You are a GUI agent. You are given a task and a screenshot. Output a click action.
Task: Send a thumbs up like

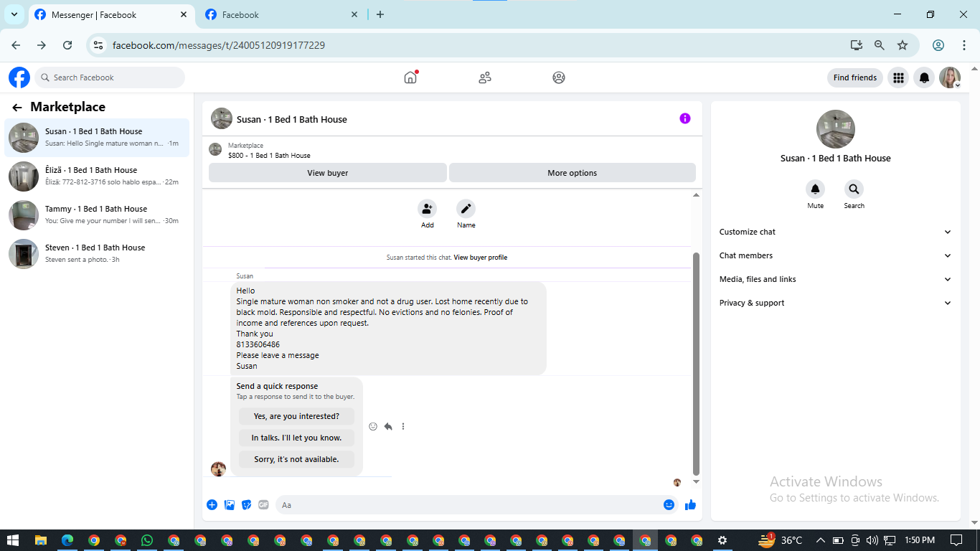pyautogui.click(x=690, y=505)
